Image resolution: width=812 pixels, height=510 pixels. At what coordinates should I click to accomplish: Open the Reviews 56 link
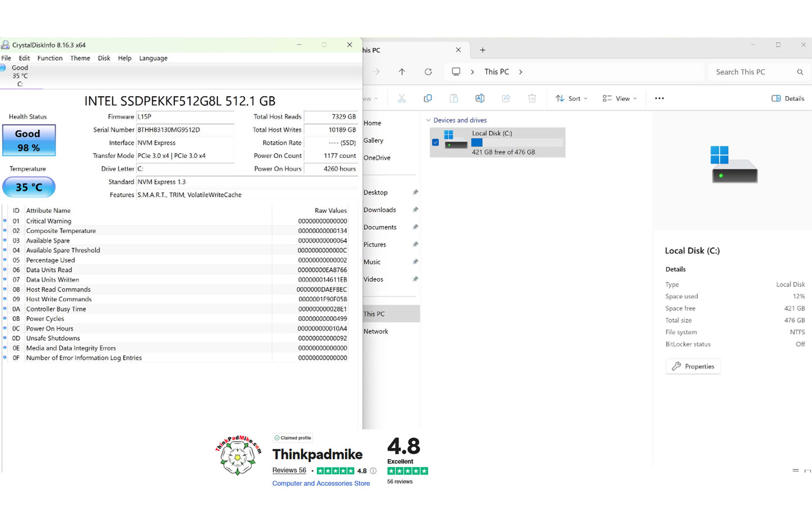[289, 471]
